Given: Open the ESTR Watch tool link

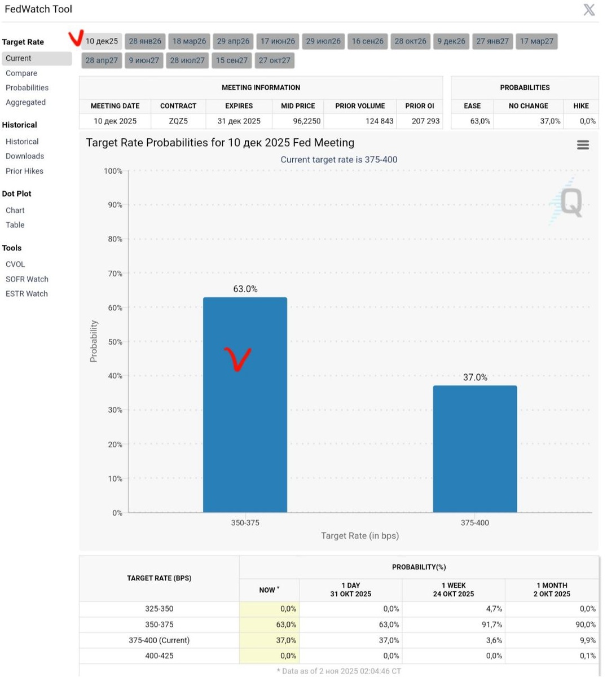Looking at the screenshot, I should click(27, 294).
